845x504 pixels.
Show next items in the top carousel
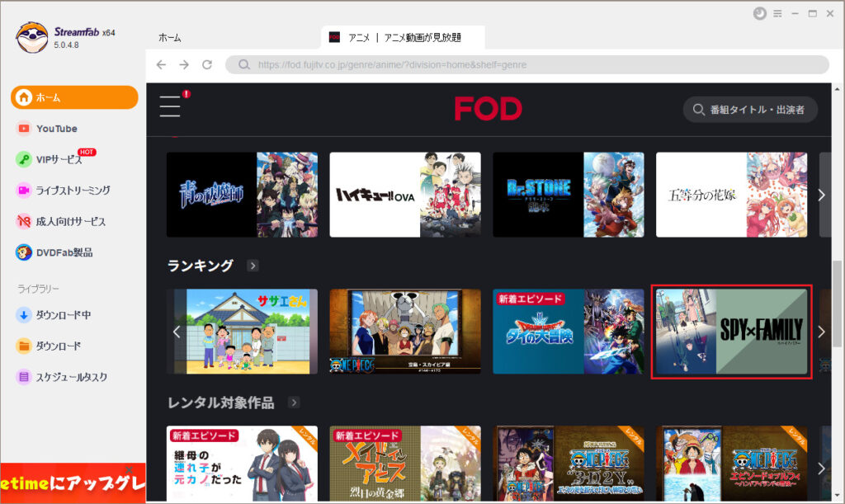pos(822,195)
